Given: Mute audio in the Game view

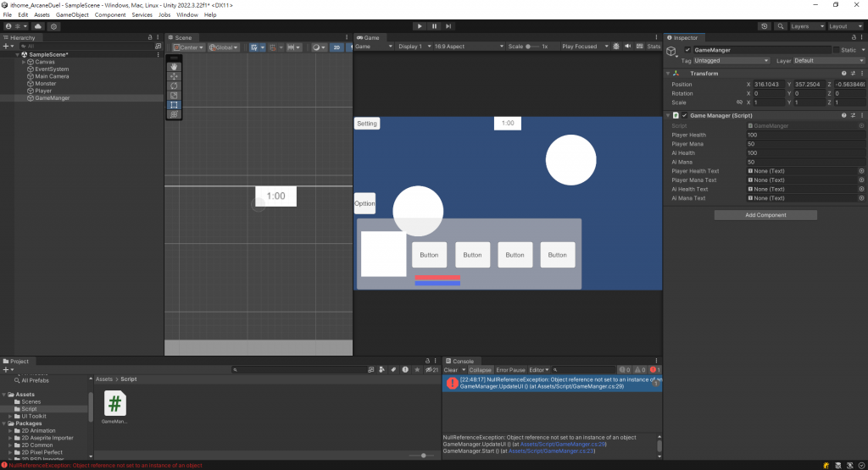Looking at the screenshot, I should click(x=628, y=47).
